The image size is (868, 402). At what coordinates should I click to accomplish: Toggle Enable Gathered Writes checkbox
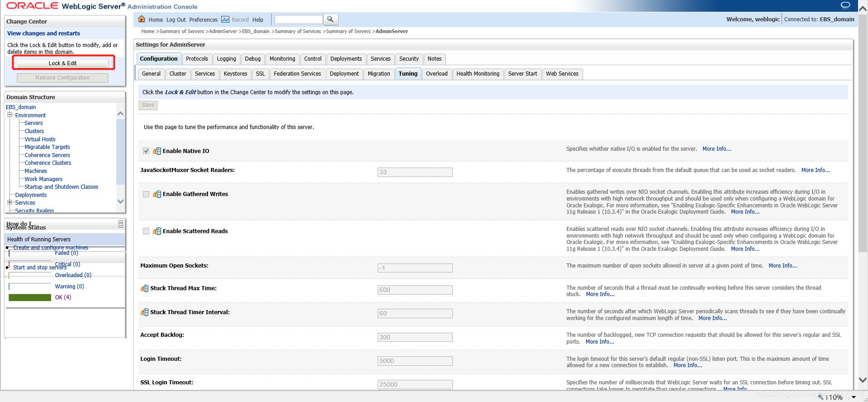pos(146,194)
